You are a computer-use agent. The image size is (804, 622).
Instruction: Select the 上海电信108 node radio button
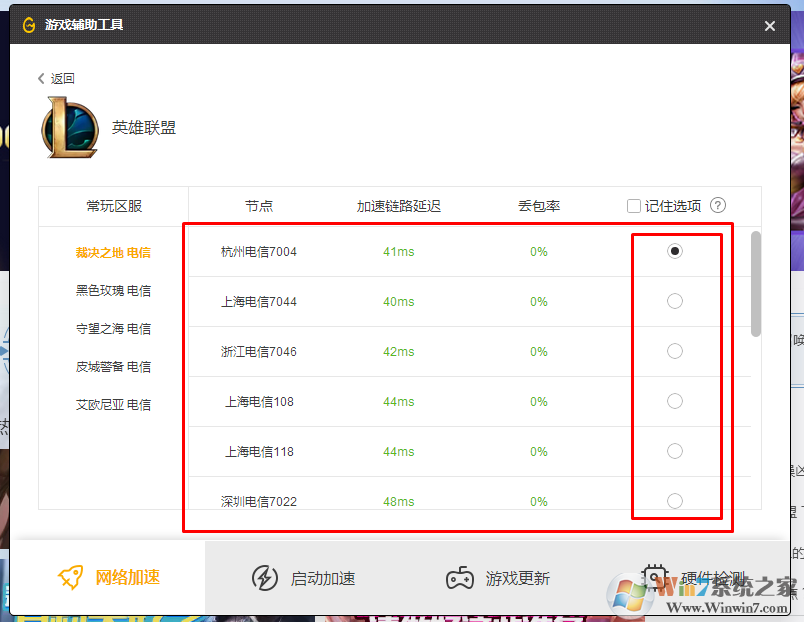pos(675,401)
